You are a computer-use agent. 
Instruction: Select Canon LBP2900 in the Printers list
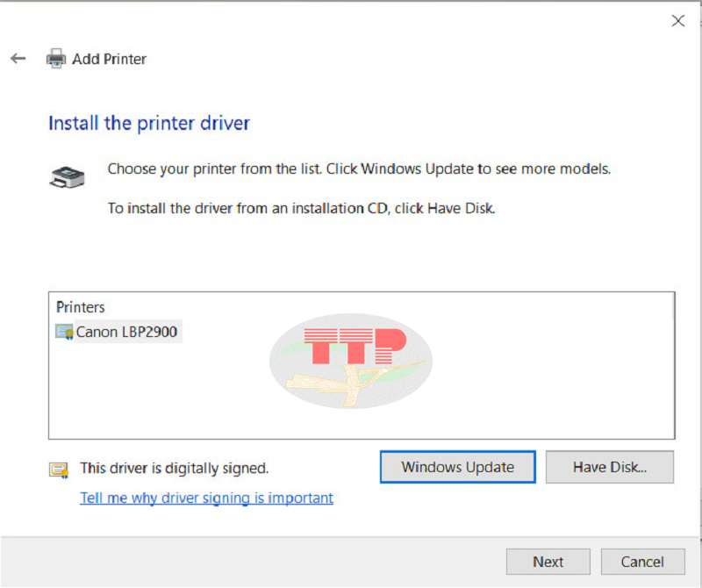[126, 332]
